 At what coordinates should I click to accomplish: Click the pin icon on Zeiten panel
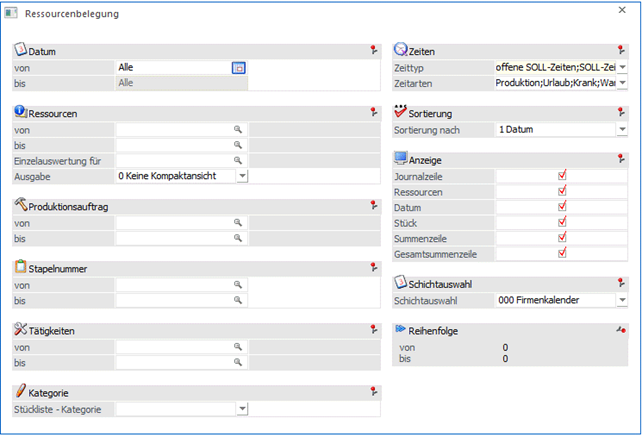pos(622,49)
